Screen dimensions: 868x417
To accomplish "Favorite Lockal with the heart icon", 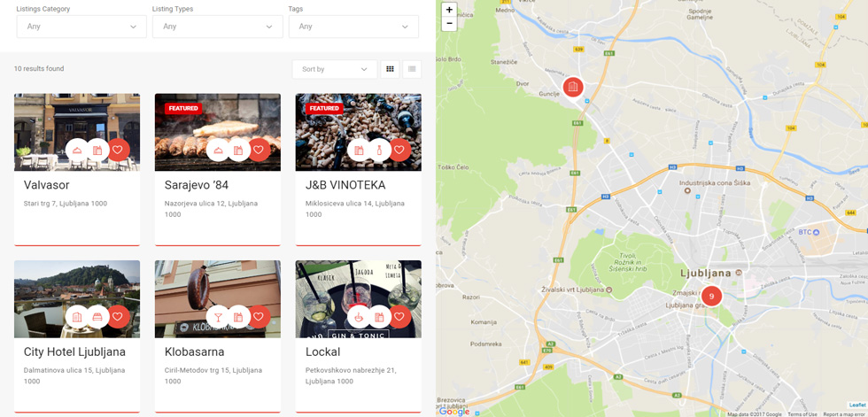I will coord(399,317).
